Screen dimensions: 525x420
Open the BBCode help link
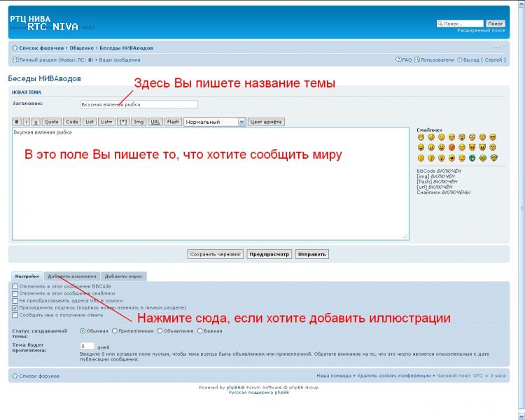click(x=426, y=171)
